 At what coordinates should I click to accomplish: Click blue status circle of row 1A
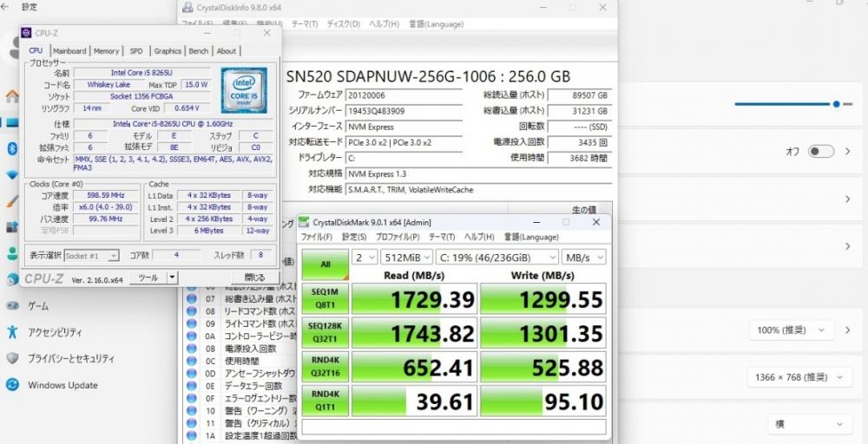coord(192,435)
